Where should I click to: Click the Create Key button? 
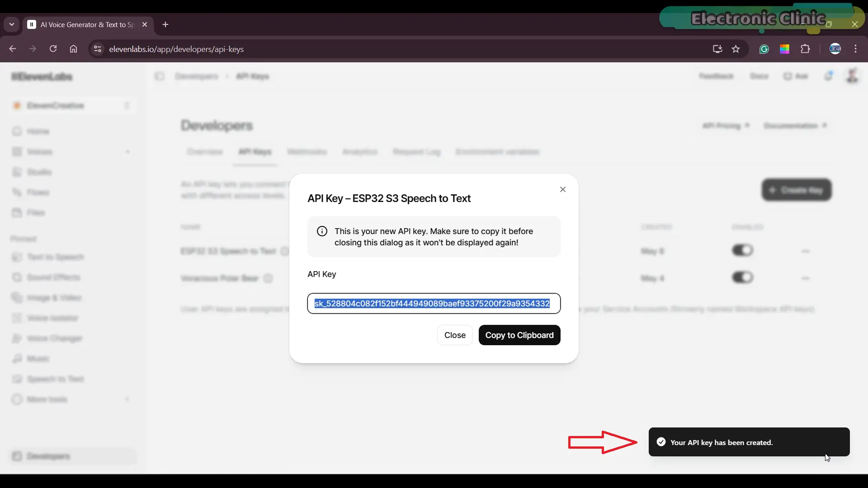pos(797,190)
